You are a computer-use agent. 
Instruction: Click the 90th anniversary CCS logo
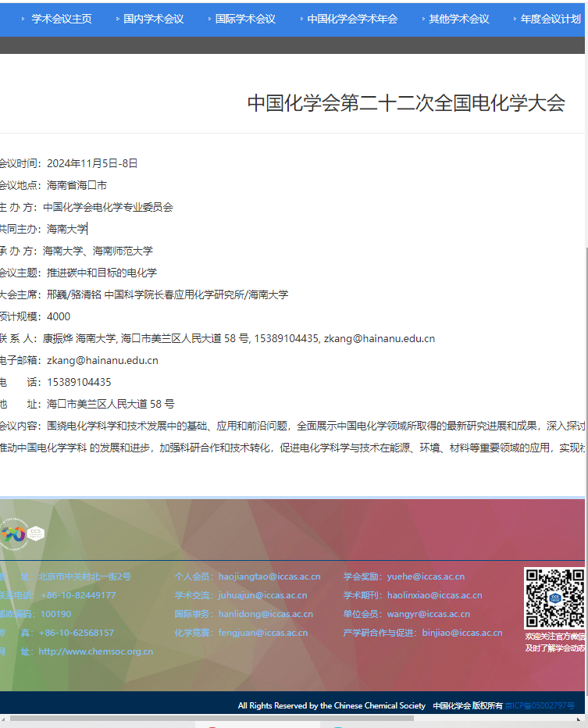point(22,534)
